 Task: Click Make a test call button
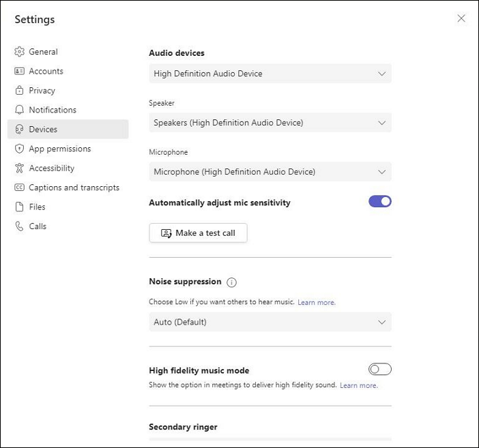[x=198, y=233]
